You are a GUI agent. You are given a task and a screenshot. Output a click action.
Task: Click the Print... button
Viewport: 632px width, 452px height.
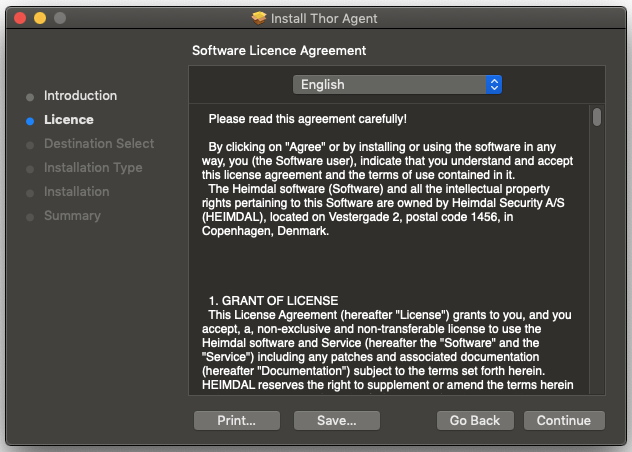[237, 421]
